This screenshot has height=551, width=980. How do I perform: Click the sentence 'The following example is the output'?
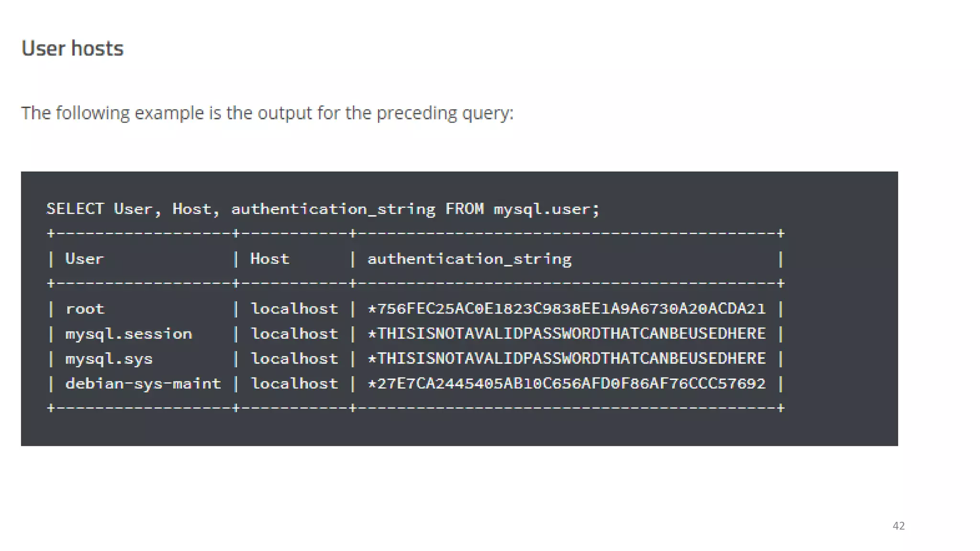[x=267, y=113]
